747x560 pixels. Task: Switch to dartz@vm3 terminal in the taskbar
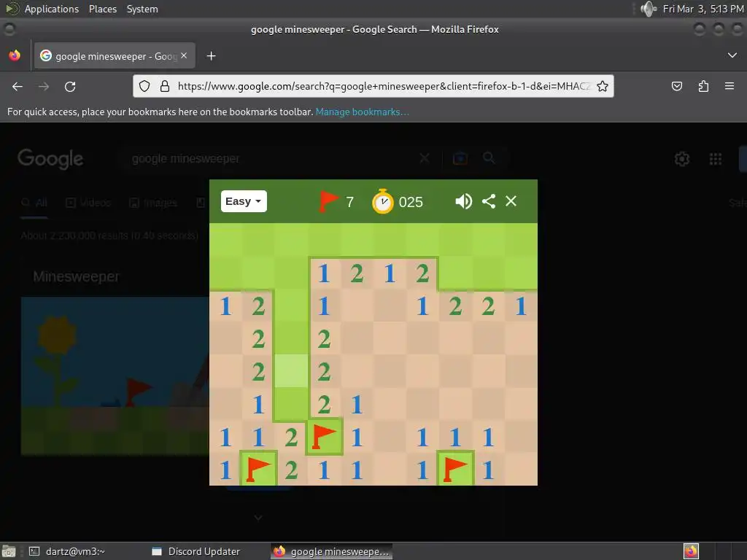[66, 551]
